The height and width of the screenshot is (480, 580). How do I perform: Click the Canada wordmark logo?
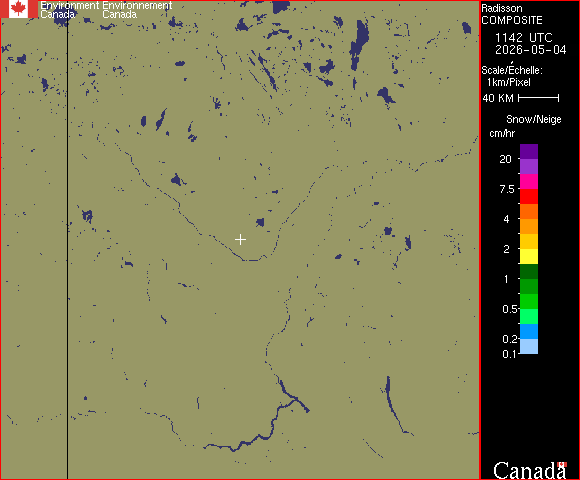pos(529,471)
